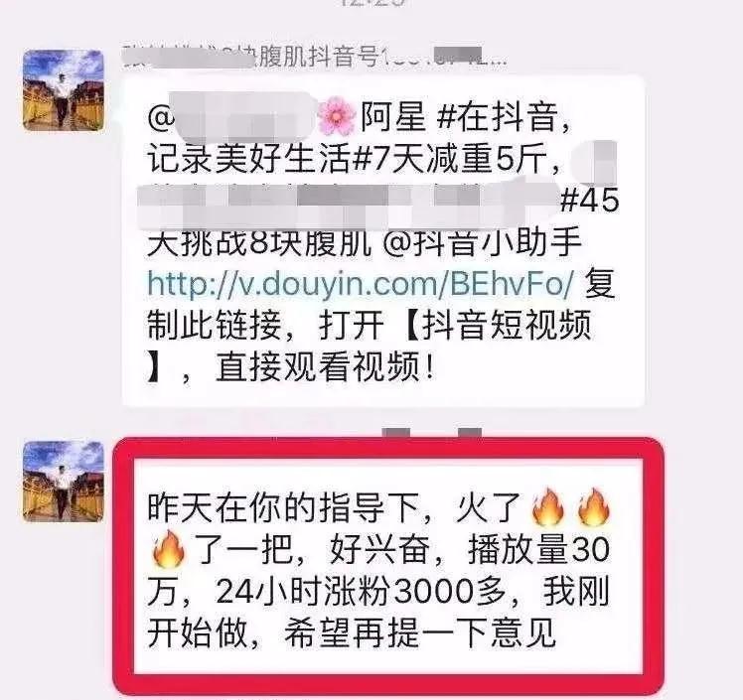Select the @抖音小助手 mention
Image resolution: width=743 pixels, height=700 pixels.
(482, 242)
